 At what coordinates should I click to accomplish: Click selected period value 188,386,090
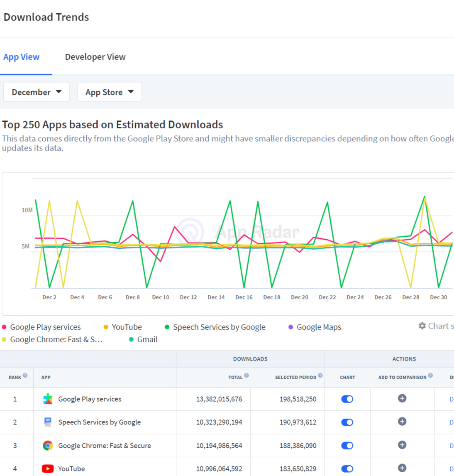[x=298, y=446]
